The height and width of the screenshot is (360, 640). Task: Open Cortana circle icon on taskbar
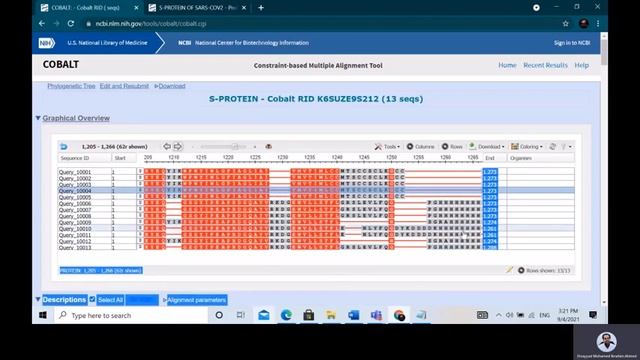[x=219, y=315]
